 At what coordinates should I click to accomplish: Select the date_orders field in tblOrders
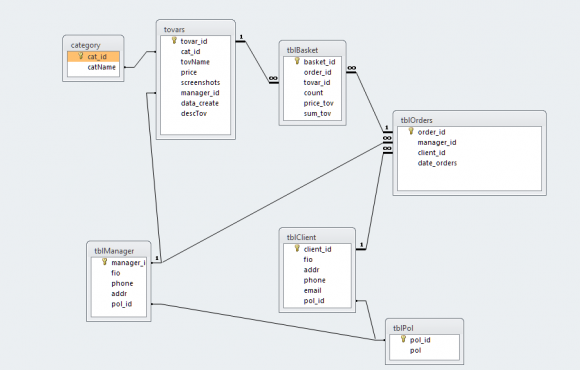(x=469, y=163)
